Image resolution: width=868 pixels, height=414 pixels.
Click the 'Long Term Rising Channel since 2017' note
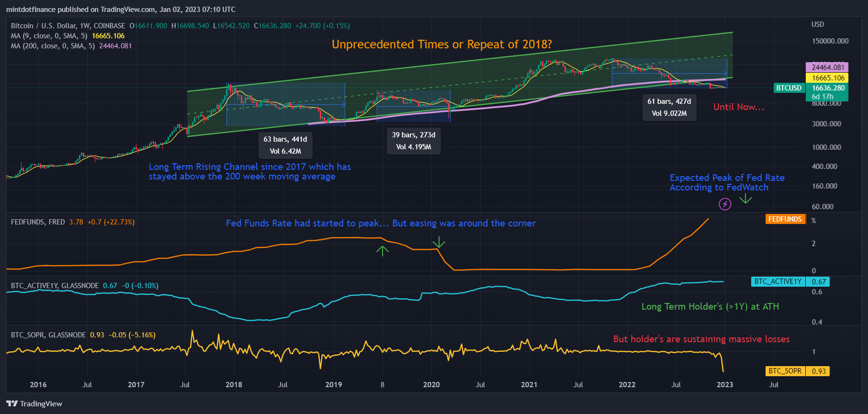249,171
